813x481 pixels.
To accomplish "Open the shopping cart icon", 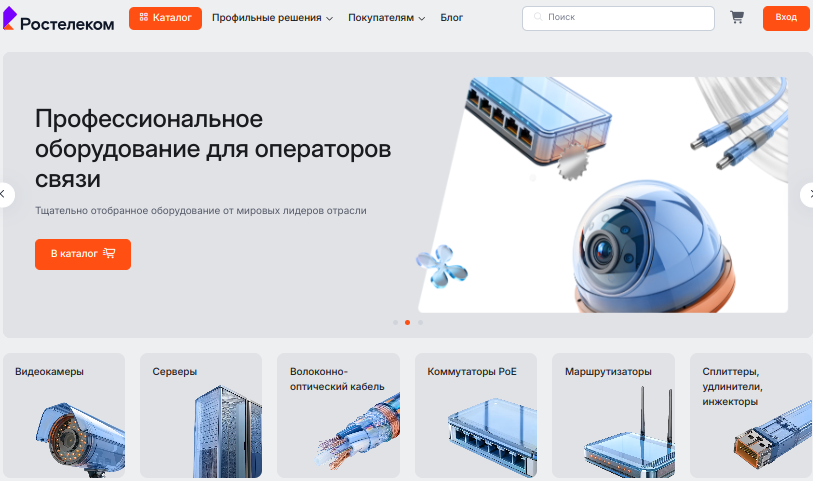I will click(737, 17).
